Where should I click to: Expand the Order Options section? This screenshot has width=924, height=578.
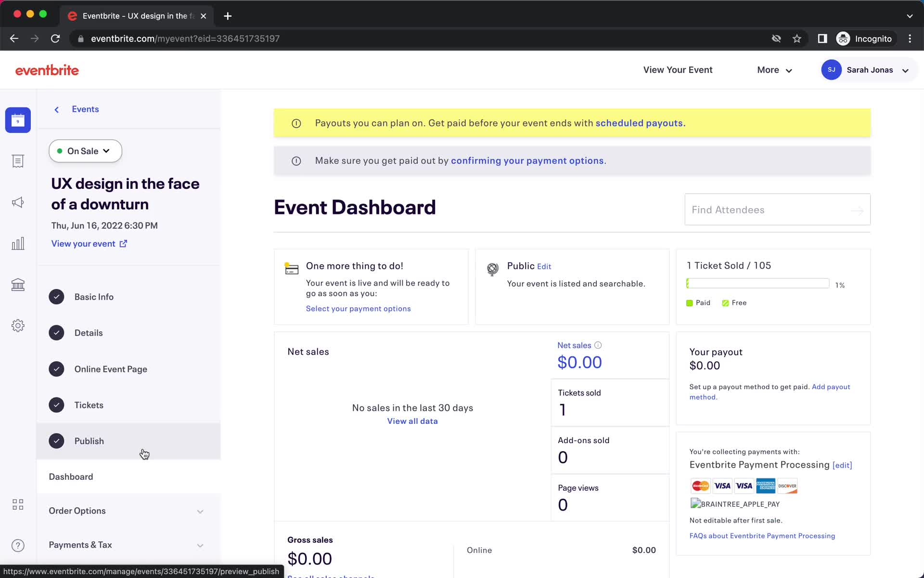pyautogui.click(x=128, y=511)
